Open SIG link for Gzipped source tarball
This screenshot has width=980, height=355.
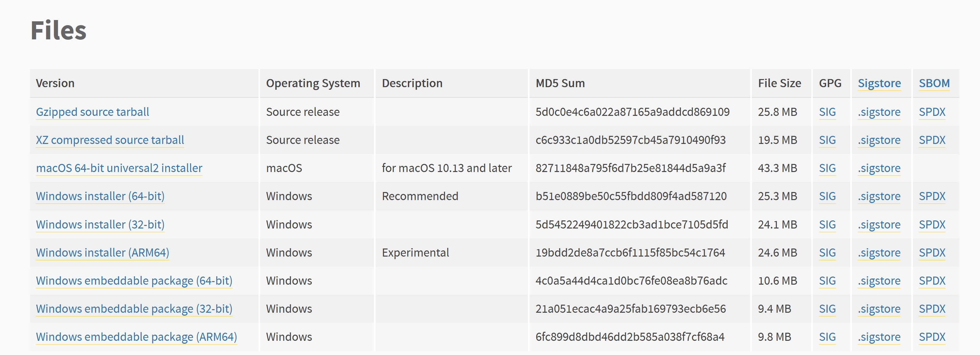[827, 112]
